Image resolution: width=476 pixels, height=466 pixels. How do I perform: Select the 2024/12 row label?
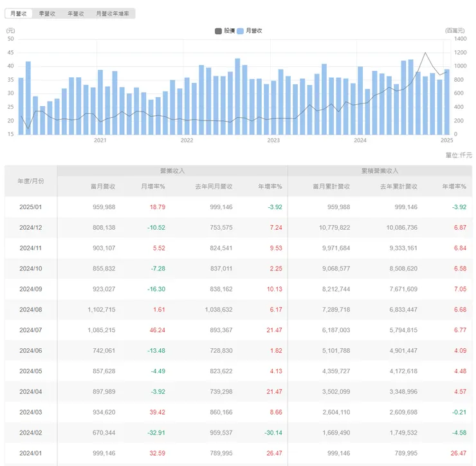[31, 228]
